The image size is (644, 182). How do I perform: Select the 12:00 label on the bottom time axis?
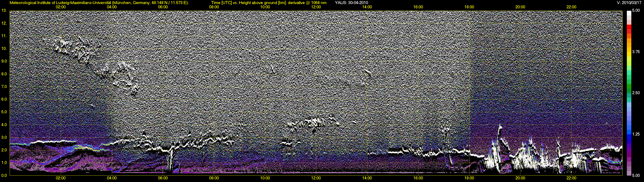[316, 178]
